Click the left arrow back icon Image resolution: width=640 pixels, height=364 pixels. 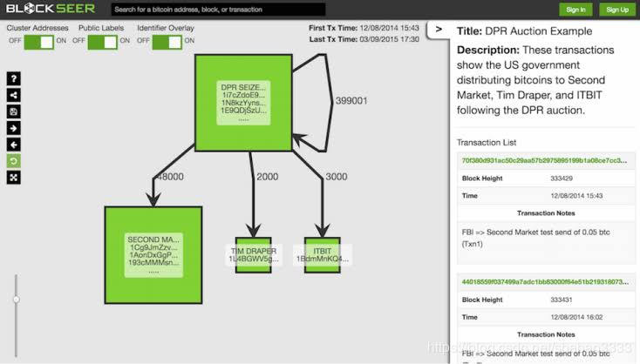point(13,145)
